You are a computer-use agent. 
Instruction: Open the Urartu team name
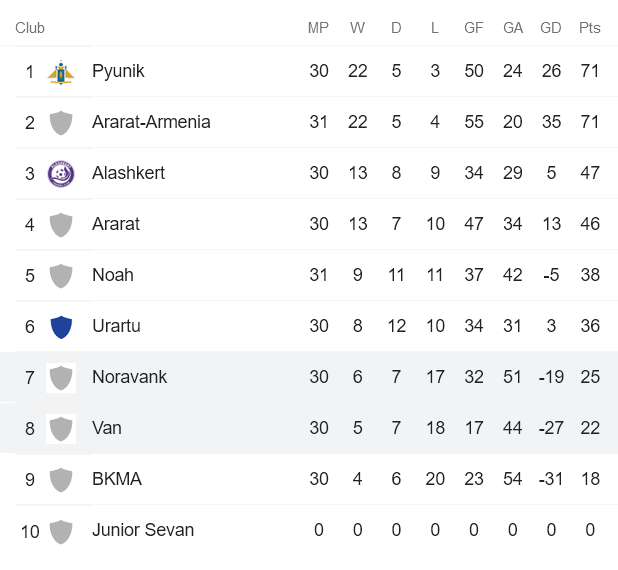(x=115, y=326)
